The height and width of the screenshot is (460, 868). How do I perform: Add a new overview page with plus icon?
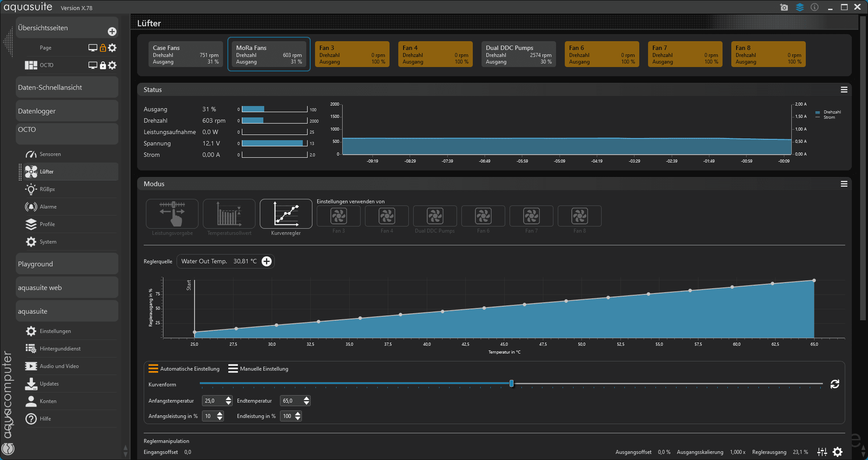pos(112,32)
